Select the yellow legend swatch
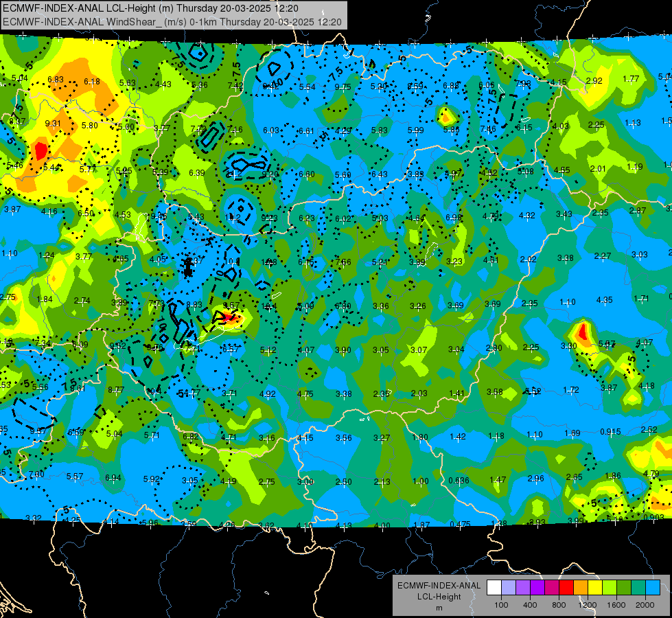The image size is (672, 618). (595, 588)
